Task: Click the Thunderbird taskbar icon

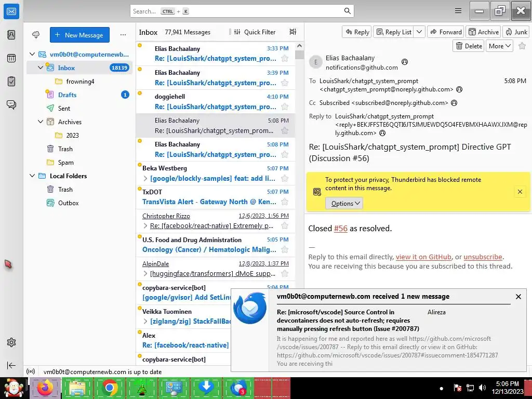Action: pos(238,388)
